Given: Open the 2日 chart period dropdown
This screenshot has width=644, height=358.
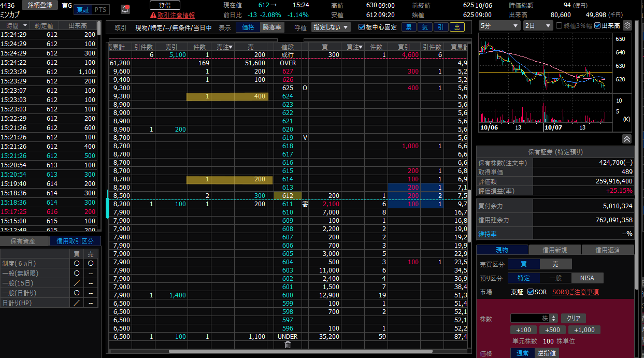Looking at the screenshot, I should pos(538,25).
